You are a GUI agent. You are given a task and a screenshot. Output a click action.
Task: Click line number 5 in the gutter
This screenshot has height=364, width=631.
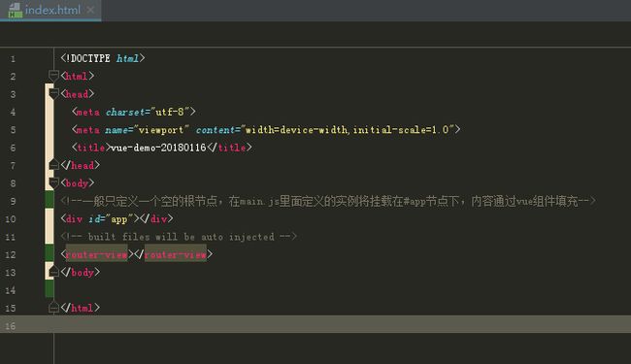pyautogui.click(x=13, y=130)
